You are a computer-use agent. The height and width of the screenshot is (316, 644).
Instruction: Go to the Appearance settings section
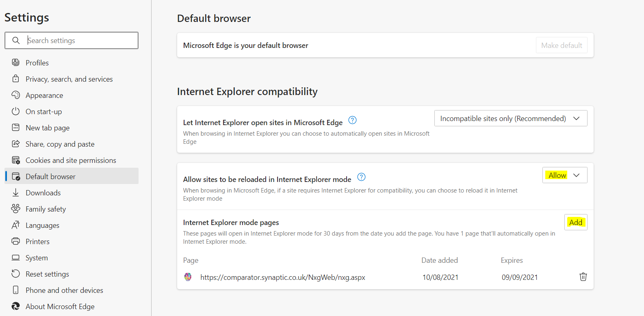[x=44, y=95]
